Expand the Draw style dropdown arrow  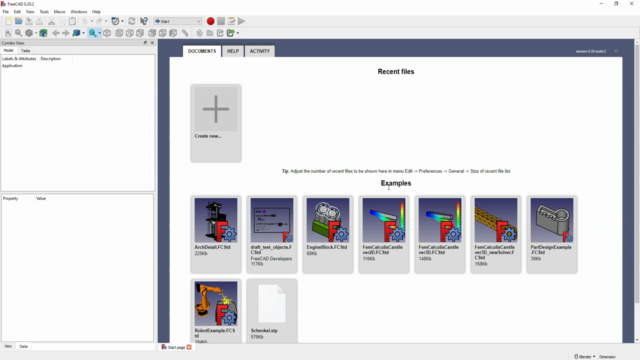tap(36, 33)
